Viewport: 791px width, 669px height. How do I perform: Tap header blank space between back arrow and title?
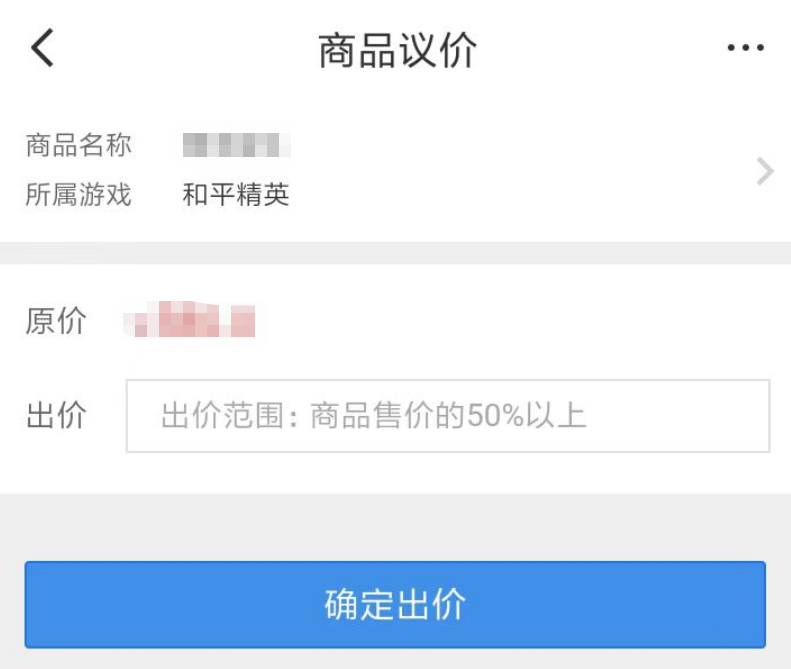point(180,48)
